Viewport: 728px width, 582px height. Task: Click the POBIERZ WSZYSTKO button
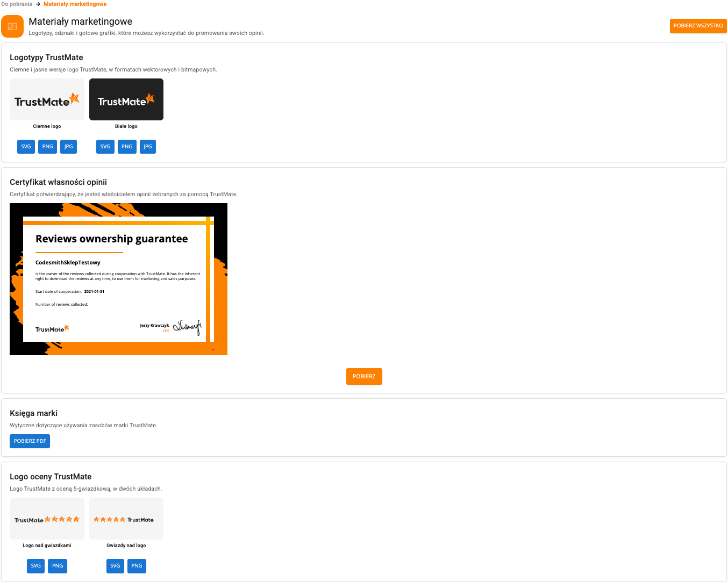[698, 26]
